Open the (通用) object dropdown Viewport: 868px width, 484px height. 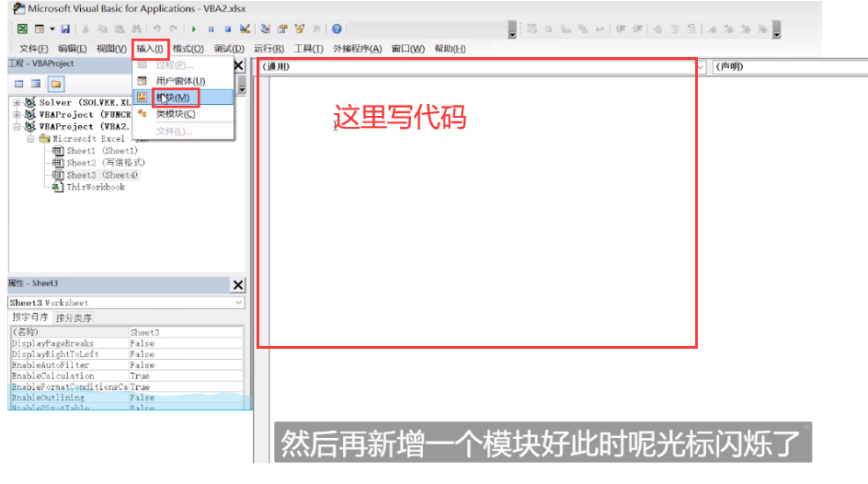tap(701, 67)
